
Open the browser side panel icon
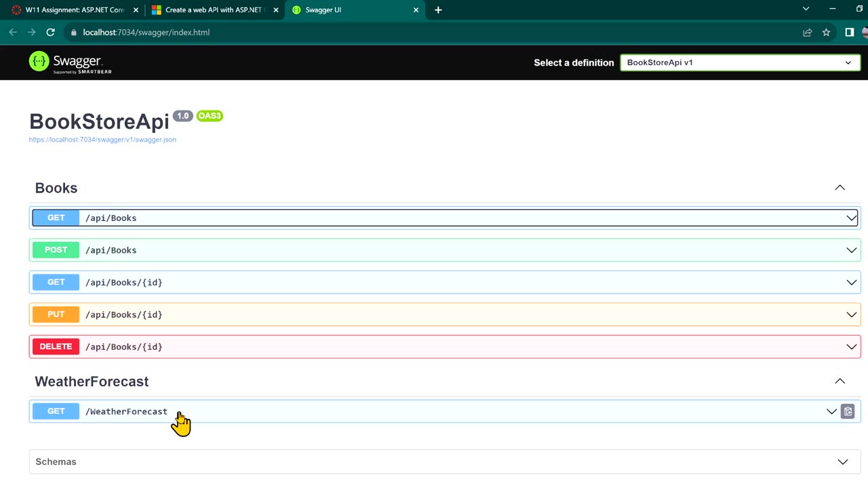click(x=849, y=32)
